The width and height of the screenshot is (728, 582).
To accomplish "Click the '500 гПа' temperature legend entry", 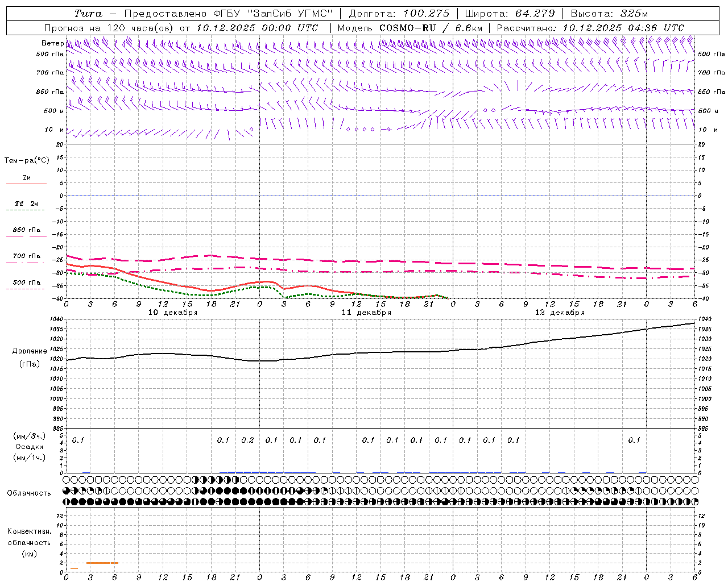I will pyautogui.click(x=26, y=284).
